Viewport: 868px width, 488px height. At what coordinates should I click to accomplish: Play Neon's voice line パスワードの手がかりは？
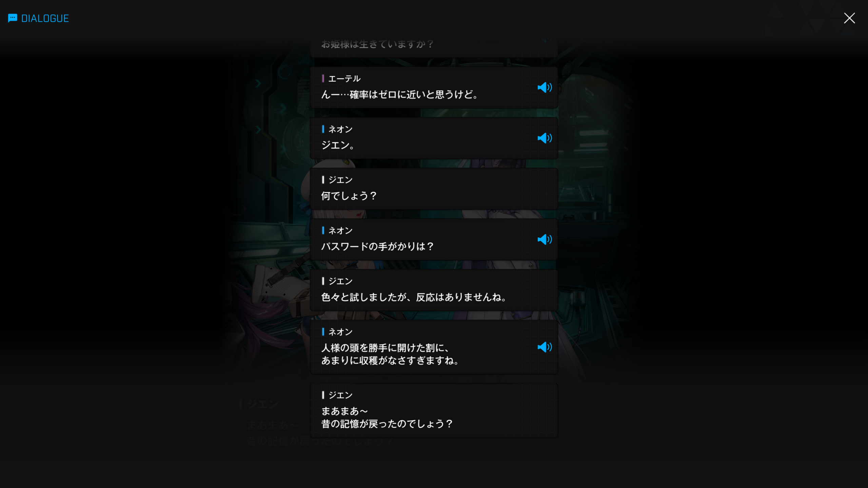point(545,239)
